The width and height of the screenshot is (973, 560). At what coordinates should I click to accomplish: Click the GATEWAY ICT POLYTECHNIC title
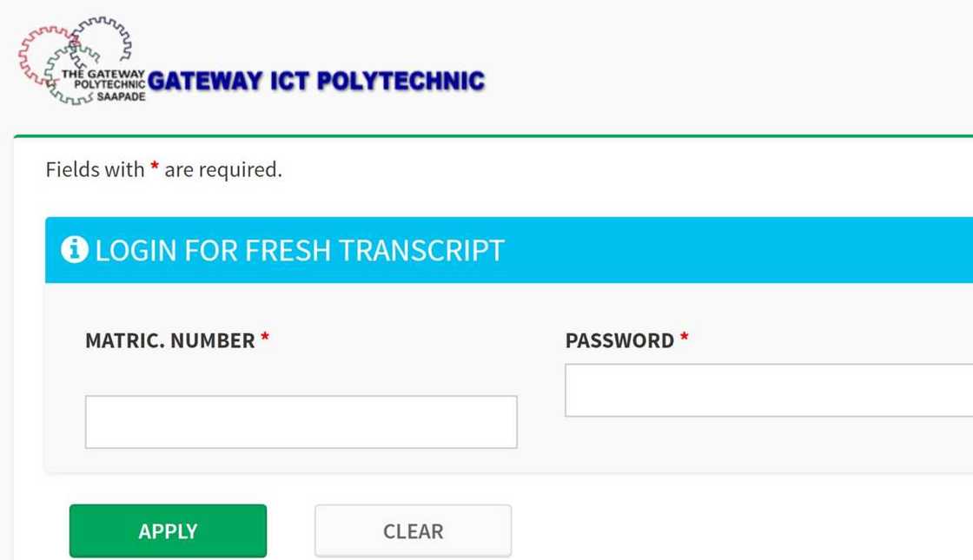click(x=316, y=82)
